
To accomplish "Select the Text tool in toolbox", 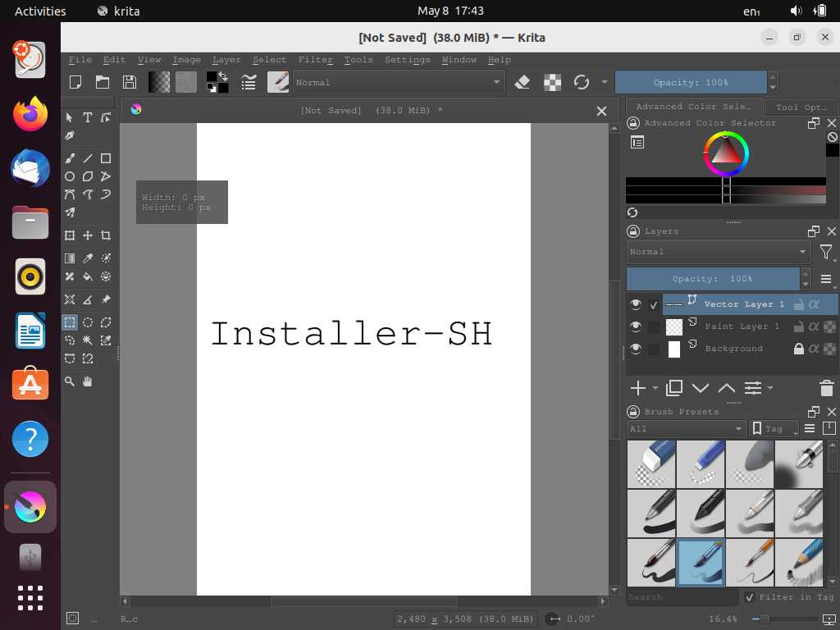I will pos(88,118).
